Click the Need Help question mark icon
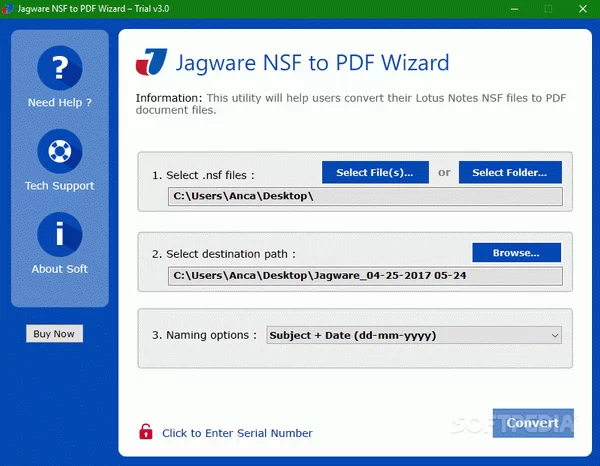 point(60,68)
